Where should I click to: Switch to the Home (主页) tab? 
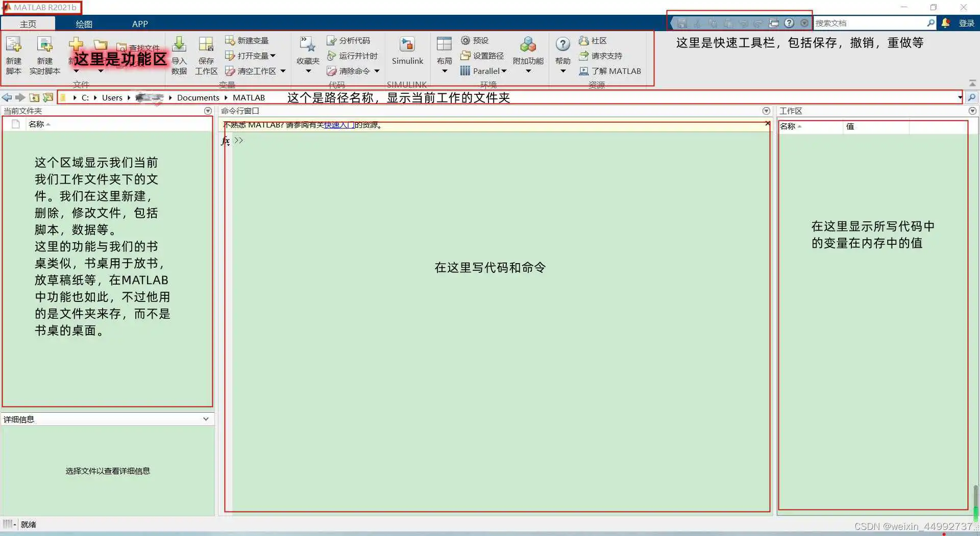pyautogui.click(x=28, y=23)
